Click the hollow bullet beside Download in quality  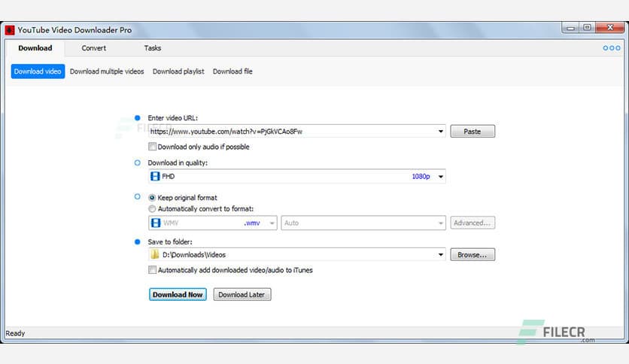point(138,162)
